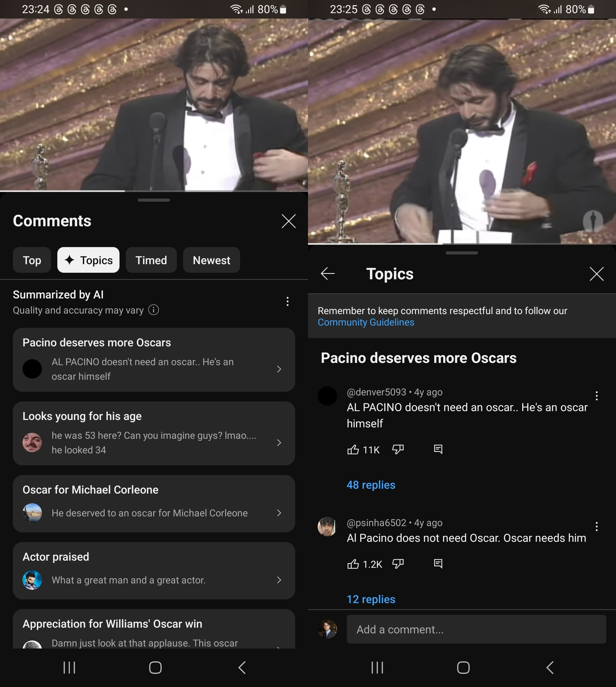The height and width of the screenshot is (687, 616).
Task: Tap info icon next to Quality and accuracy
Action: pos(154,310)
